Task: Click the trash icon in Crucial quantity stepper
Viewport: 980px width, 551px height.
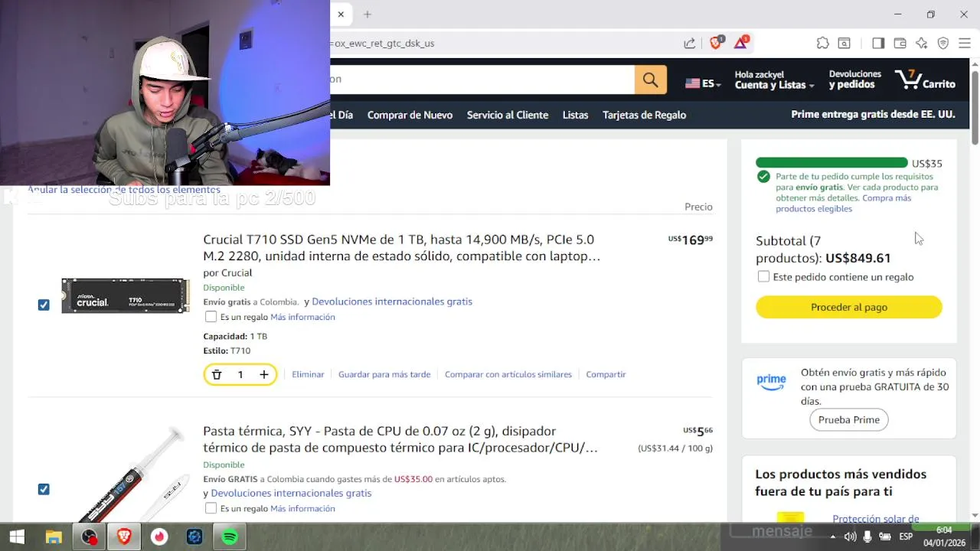Action: 217,374
